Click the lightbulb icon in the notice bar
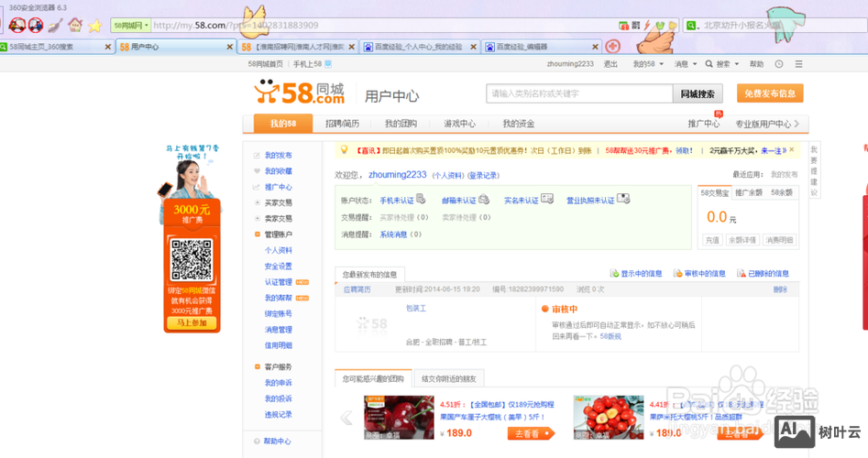Image resolution: width=868 pixels, height=458 pixels. click(x=344, y=149)
